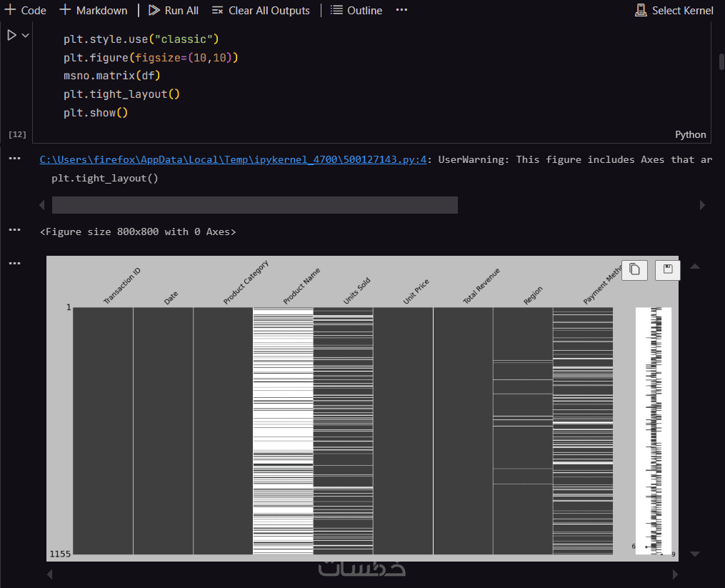Click the up arrow beside plot output
725x588 pixels.
pyautogui.click(x=694, y=266)
